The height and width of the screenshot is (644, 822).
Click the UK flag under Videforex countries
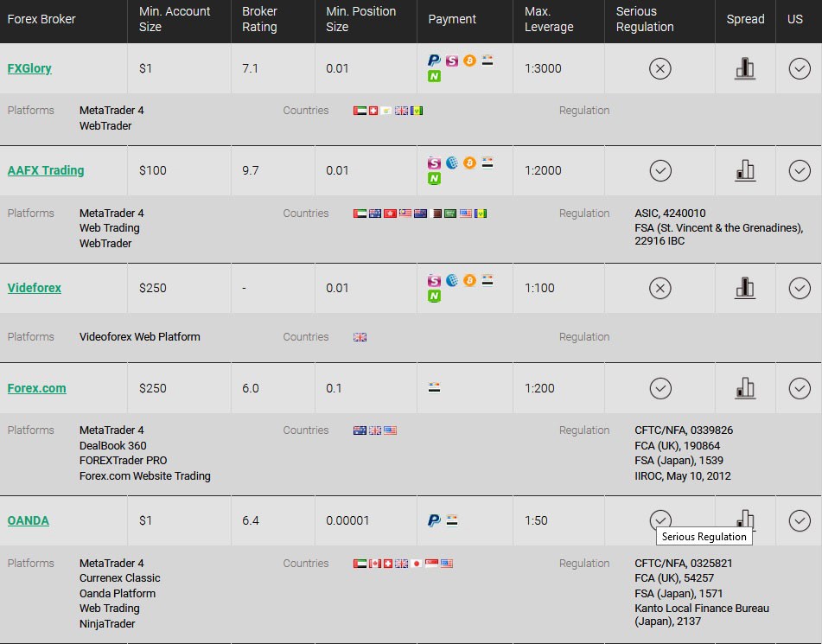360,336
